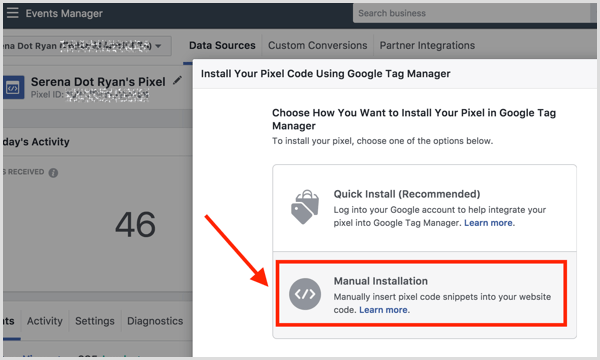Open Learn more link under Manual Installation
600x360 pixels.
click(x=383, y=310)
